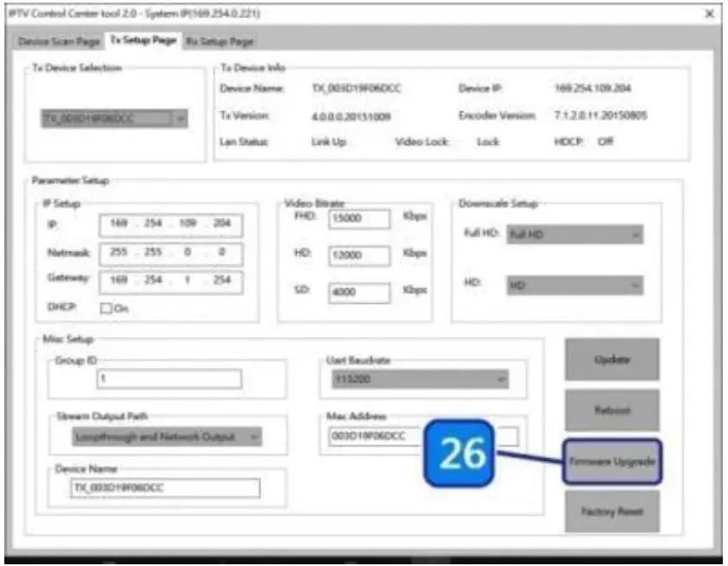
Task: Open the Rx Setup Page tab
Action: point(220,42)
